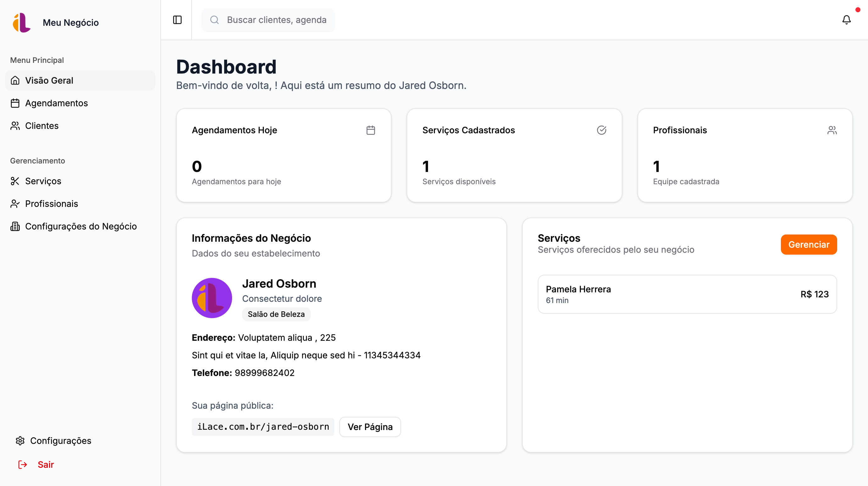Click checkmark icon on Serviços Cadastrados card
868x486 pixels.
pyautogui.click(x=601, y=130)
